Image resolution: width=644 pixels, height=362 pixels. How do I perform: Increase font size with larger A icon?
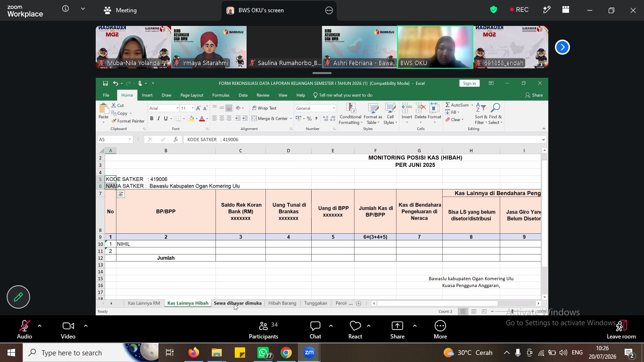[198, 108]
